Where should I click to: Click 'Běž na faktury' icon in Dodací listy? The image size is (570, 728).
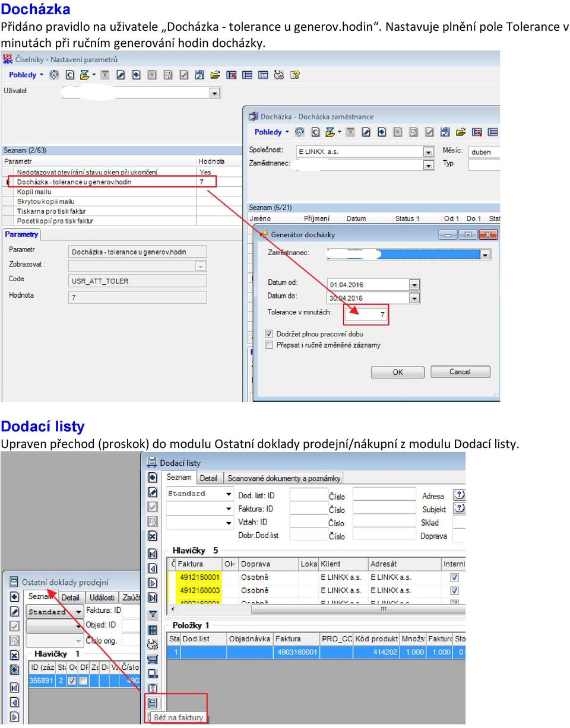click(153, 702)
